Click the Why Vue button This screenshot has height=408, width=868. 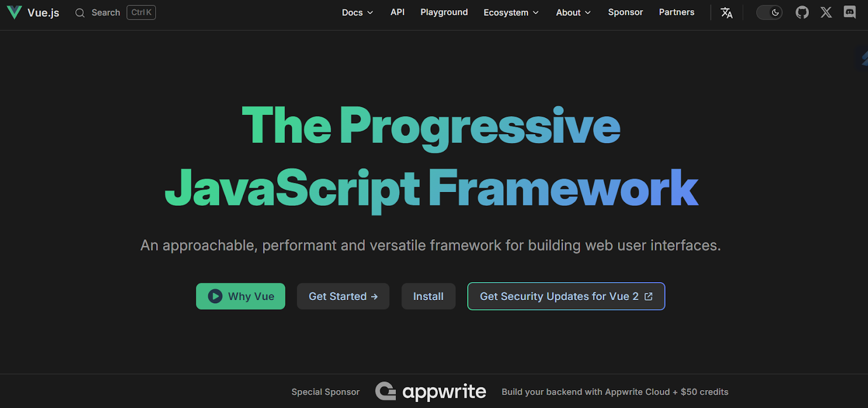click(x=240, y=296)
